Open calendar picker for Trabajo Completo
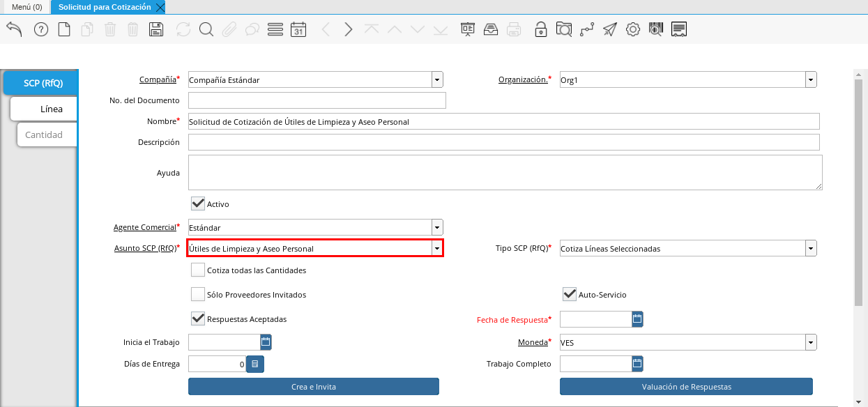 tap(637, 364)
